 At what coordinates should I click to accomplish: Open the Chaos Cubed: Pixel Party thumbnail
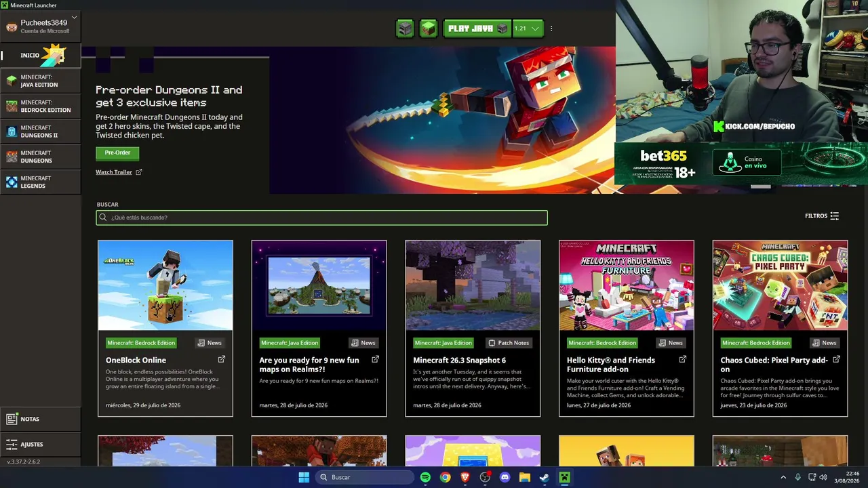point(780,285)
